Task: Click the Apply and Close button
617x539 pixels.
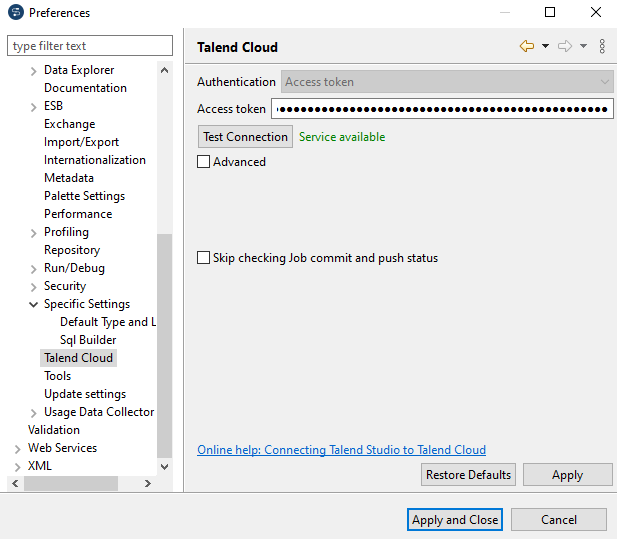Action: 455,520
